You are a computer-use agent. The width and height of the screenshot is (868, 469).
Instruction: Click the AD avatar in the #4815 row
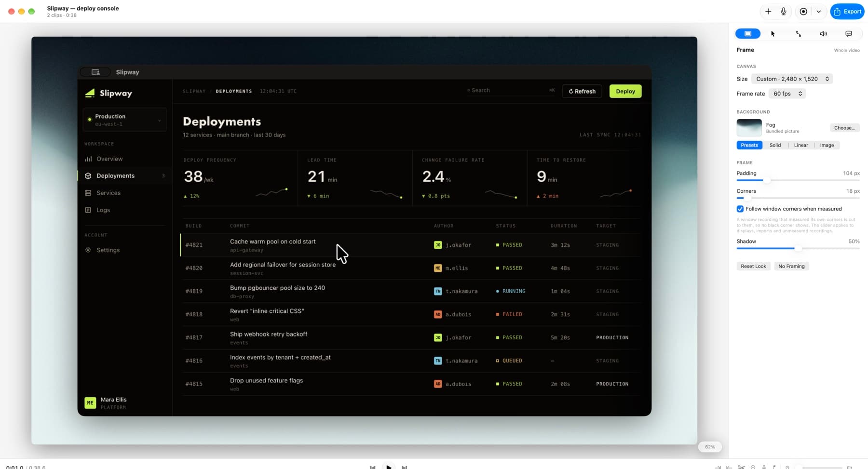pyautogui.click(x=438, y=384)
